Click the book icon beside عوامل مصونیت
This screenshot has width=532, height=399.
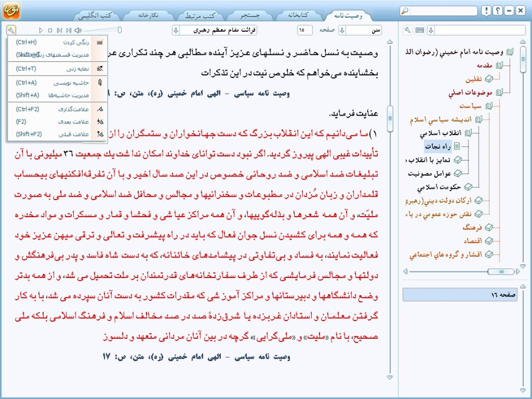point(458,174)
